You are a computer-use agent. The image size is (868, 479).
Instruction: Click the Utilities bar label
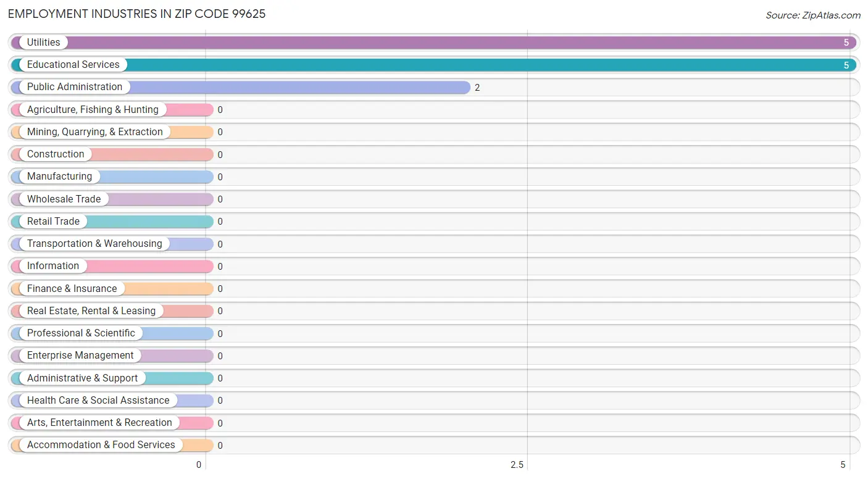(x=43, y=43)
